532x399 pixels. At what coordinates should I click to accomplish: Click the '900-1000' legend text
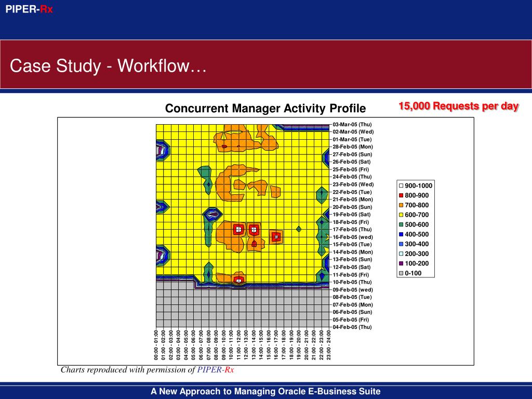(x=419, y=185)
